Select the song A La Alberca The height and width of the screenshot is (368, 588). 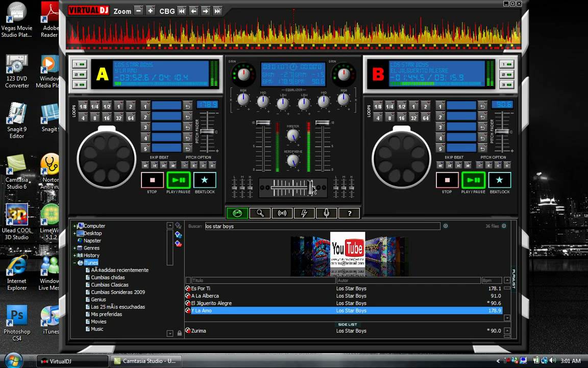(x=343, y=296)
